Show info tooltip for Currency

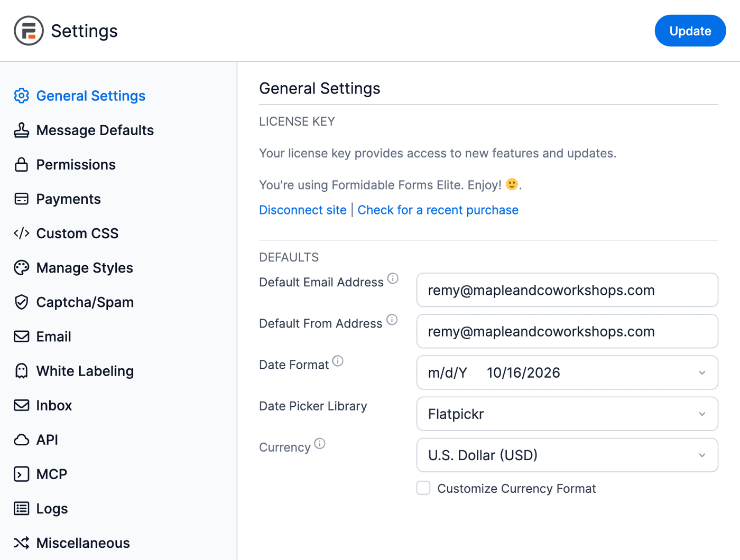[x=320, y=443]
